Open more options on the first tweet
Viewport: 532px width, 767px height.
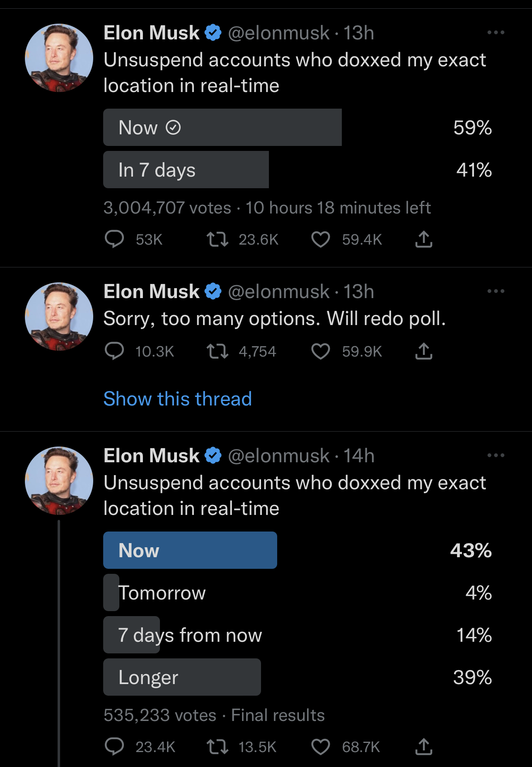coord(496,32)
